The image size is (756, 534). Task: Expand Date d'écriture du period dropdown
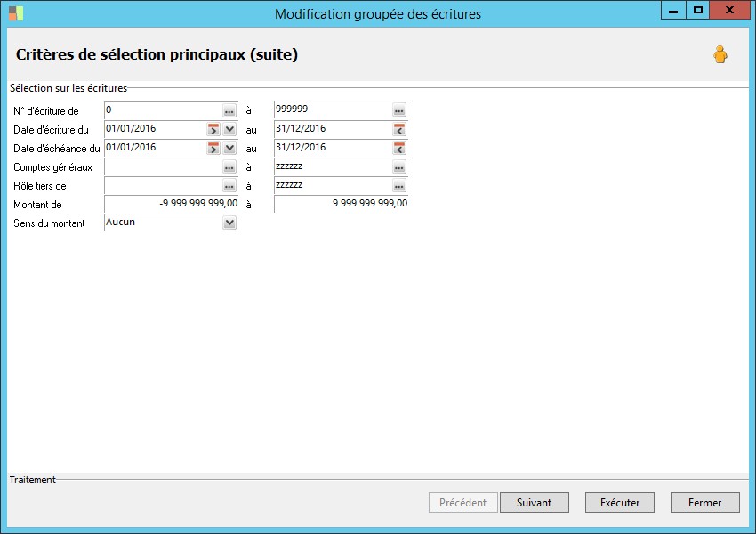coord(229,130)
